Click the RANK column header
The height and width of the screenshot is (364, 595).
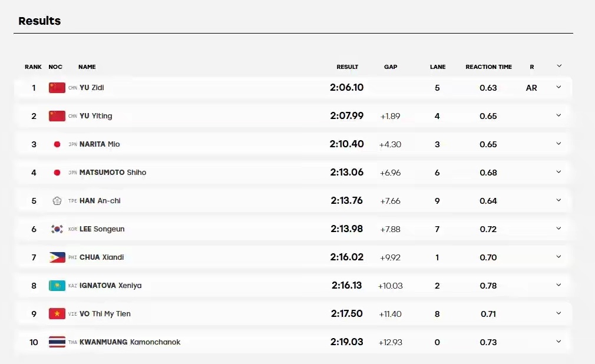[x=33, y=67]
